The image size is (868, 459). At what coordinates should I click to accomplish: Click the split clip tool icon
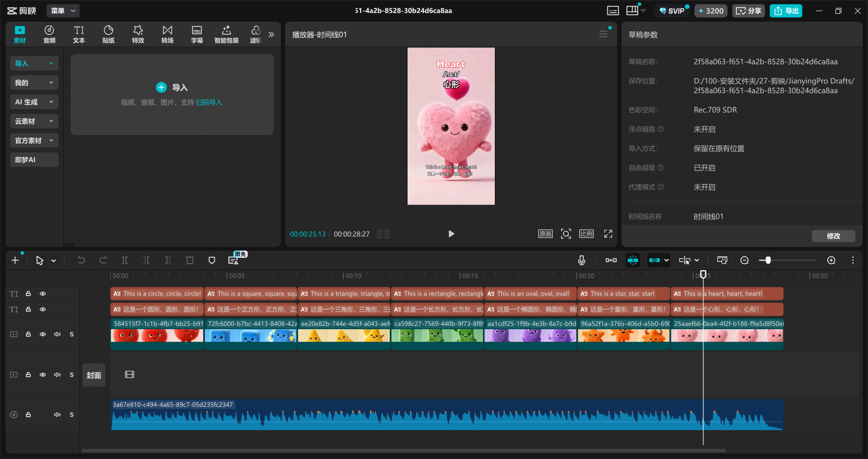124,260
